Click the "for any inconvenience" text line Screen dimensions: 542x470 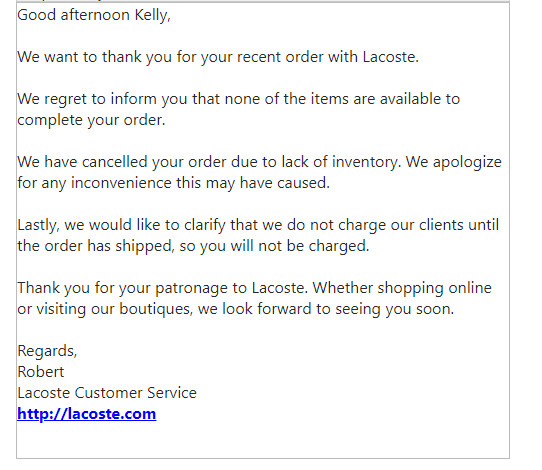point(174,183)
